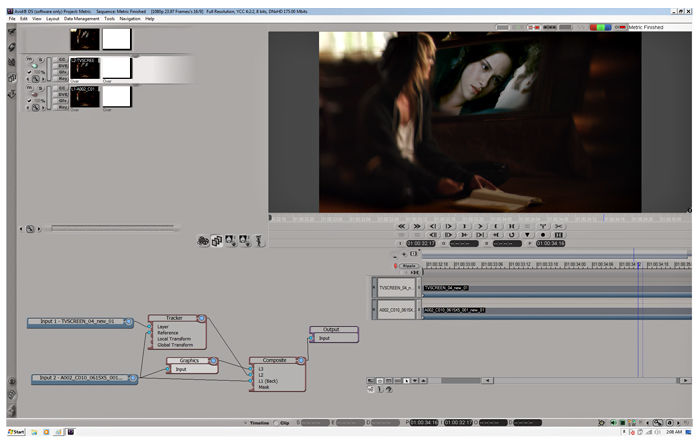Viewport: 700px width, 445px height.
Task: Click the film-reel icon in the tree toolbar
Action: [x=203, y=241]
